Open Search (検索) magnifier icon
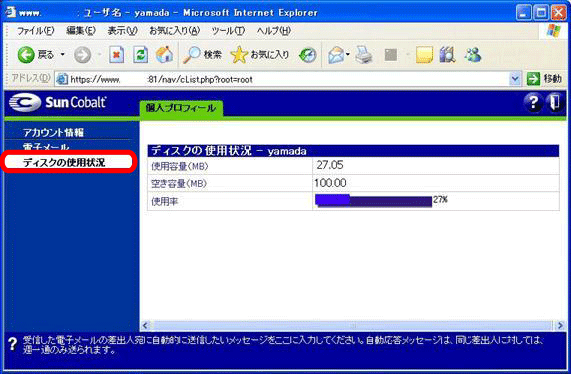Viewport: 571px width, 374px height. click(x=192, y=55)
